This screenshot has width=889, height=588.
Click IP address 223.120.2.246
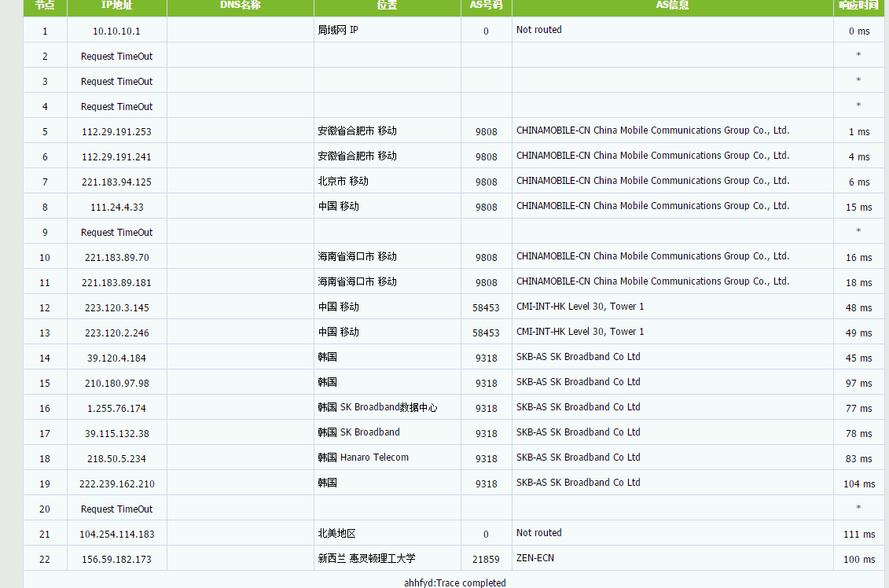(116, 333)
